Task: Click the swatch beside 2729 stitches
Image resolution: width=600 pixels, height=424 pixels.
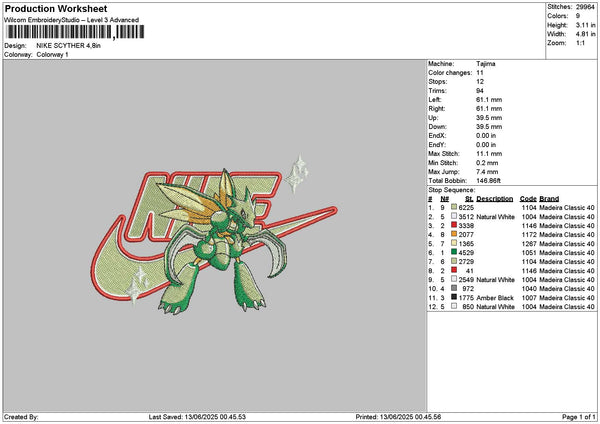Action: point(454,261)
